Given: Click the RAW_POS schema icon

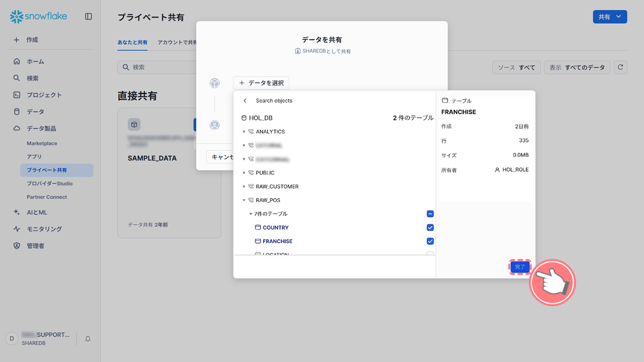Looking at the screenshot, I should [x=251, y=200].
